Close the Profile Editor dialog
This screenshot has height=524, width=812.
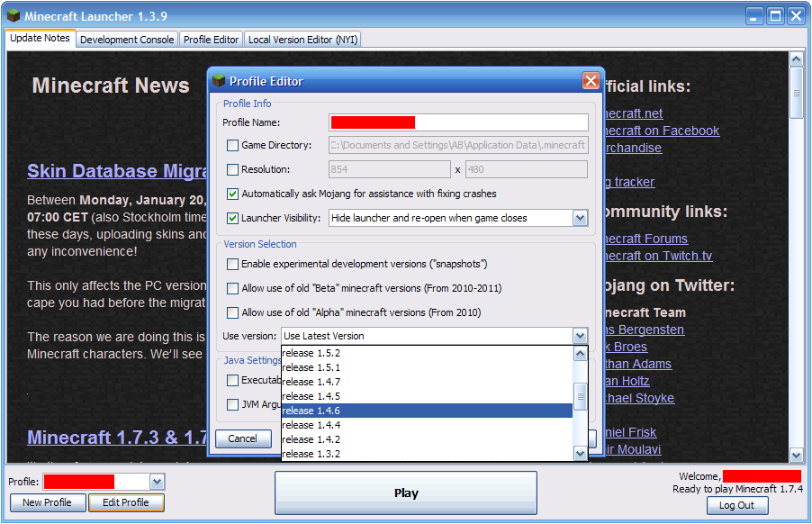pyautogui.click(x=591, y=80)
